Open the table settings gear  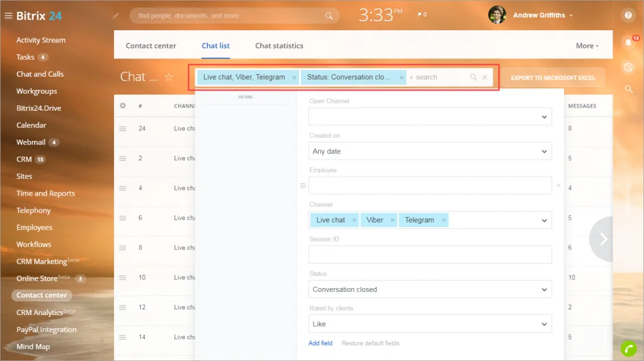tap(123, 106)
